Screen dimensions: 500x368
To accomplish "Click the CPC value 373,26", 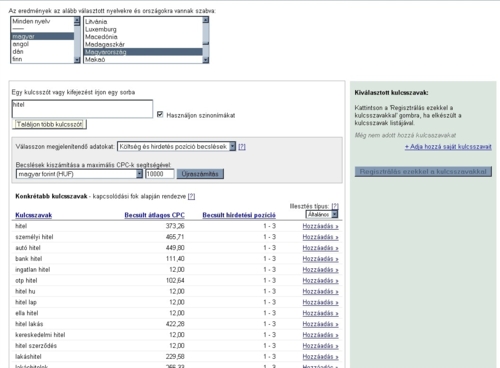I will point(175,226).
